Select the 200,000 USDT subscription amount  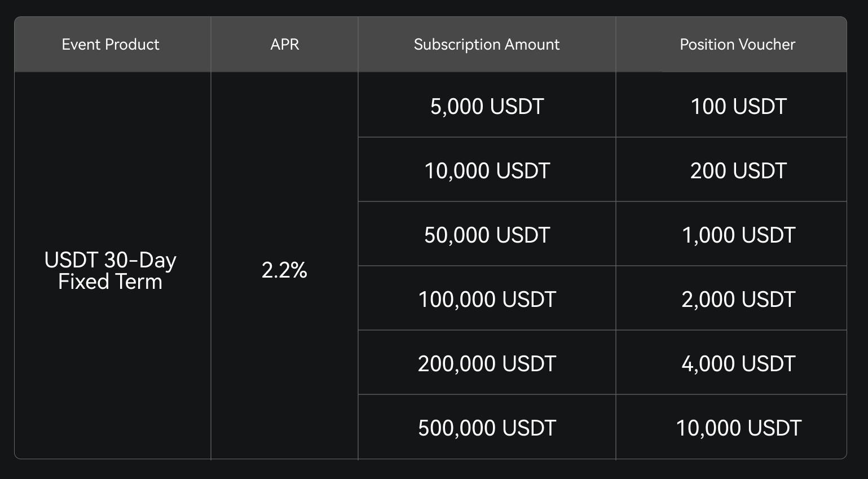pyautogui.click(x=487, y=364)
